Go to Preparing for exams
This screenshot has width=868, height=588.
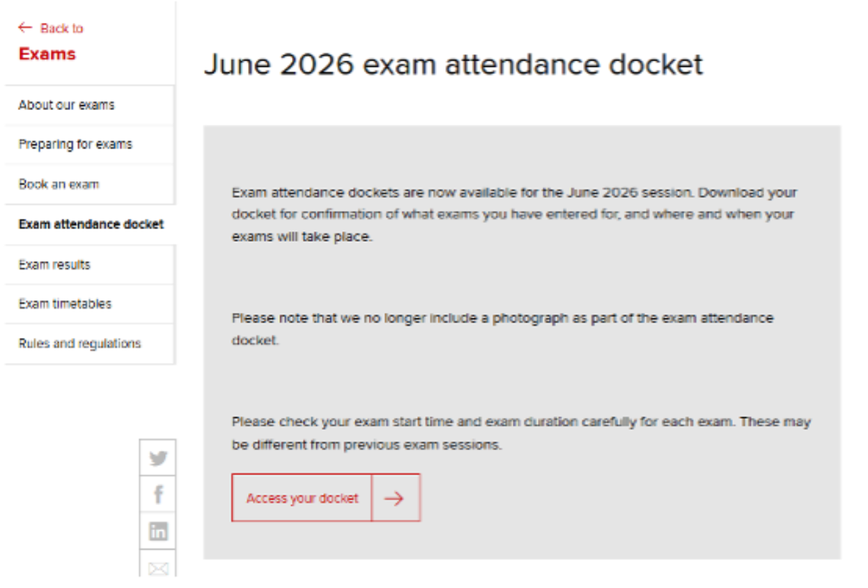[x=89, y=145]
